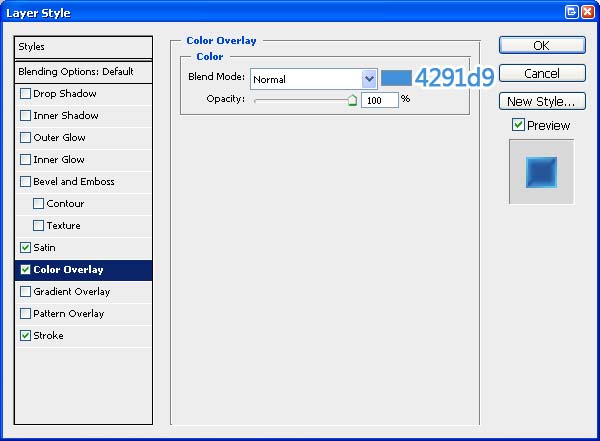Click the Cancel button
The height and width of the screenshot is (441, 600).
coord(542,73)
